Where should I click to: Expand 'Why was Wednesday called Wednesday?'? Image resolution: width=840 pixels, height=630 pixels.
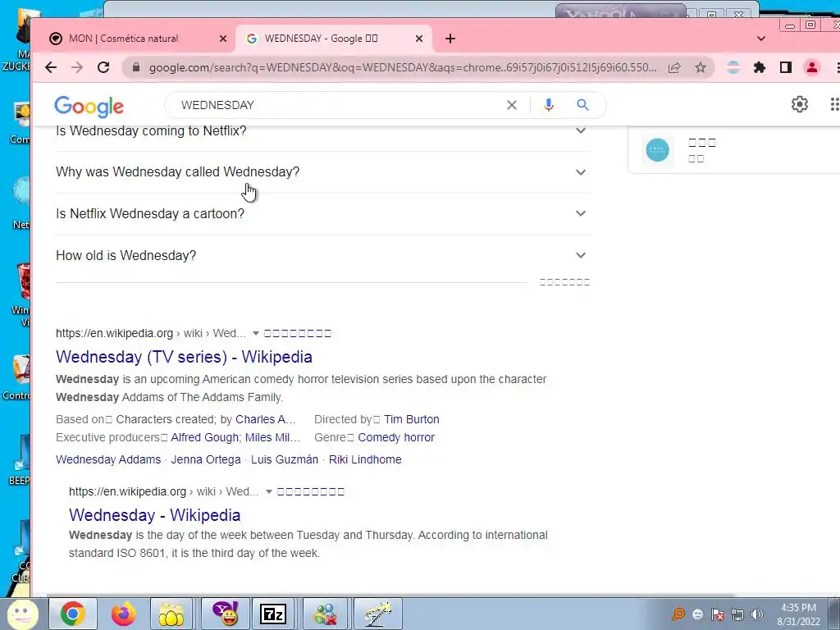click(322, 172)
